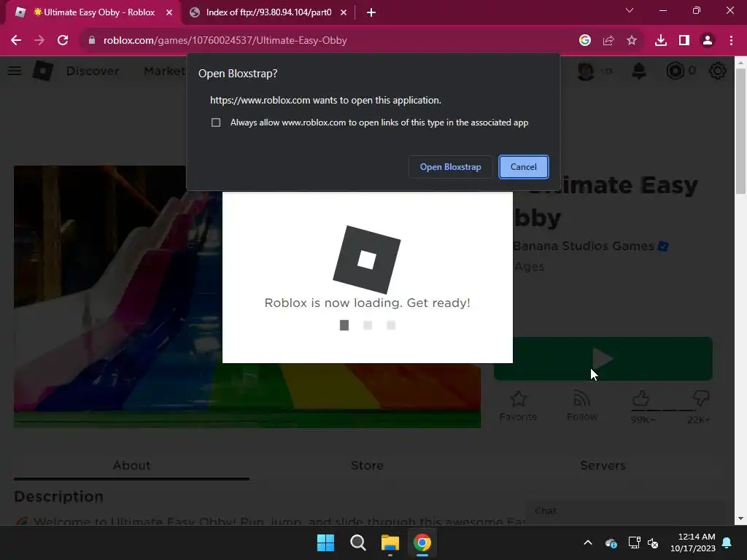Switch to Ultimate Easy Obby browser tab
Screen dimensions: 747x560
93,12
